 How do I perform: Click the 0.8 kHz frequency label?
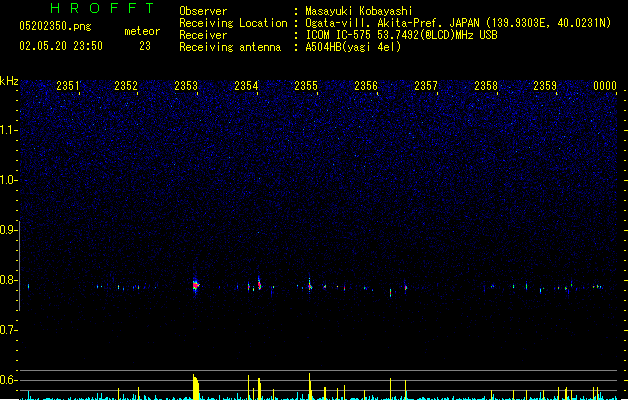tap(8, 280)
